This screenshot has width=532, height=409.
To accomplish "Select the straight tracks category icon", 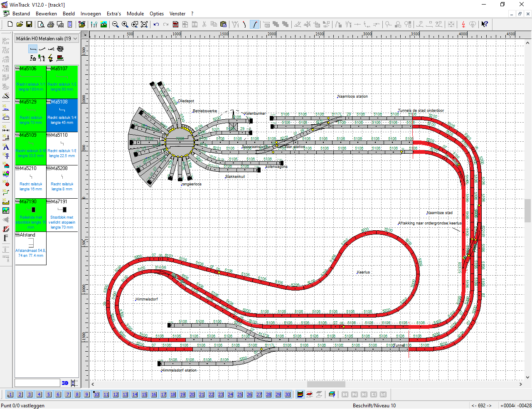I will coord(33,49).
